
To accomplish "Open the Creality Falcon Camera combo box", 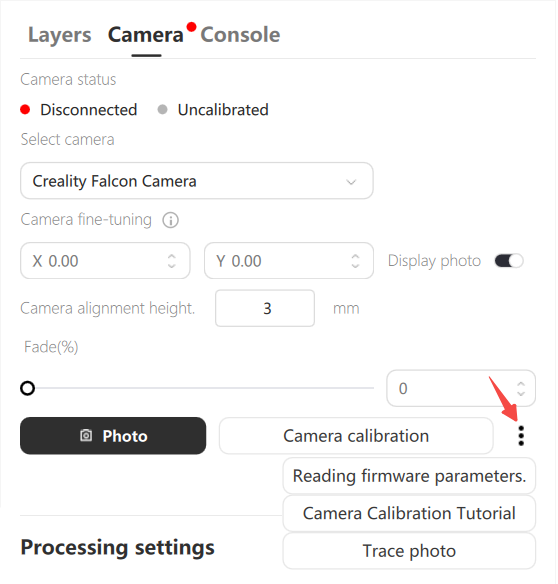I will [x=197, y=181].
